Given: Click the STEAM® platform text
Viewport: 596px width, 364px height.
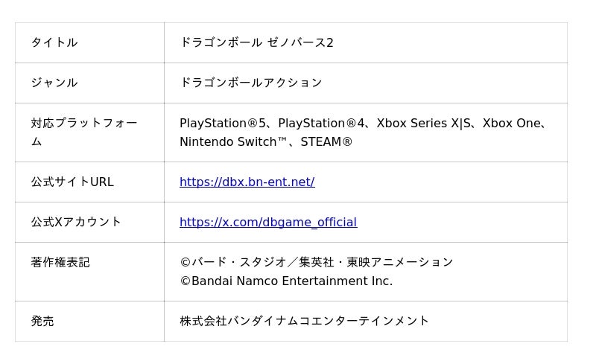Looking at the screenshot, I should click(326, 142).
